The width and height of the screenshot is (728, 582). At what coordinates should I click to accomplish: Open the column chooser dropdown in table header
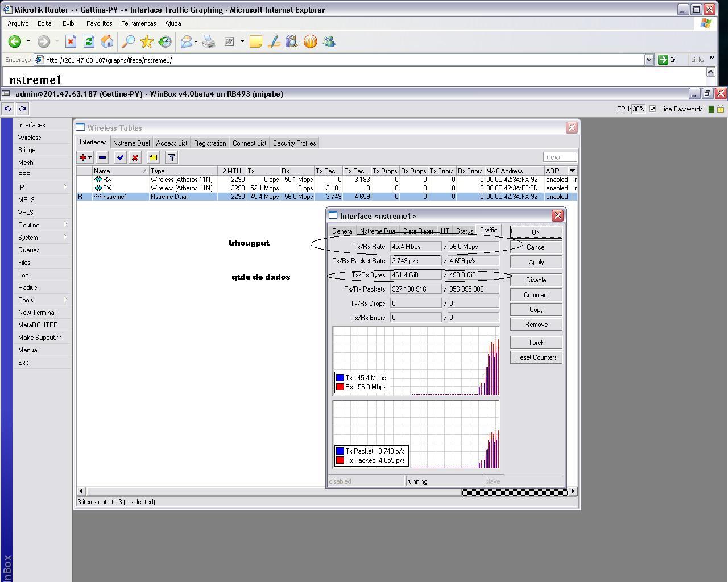point(572,171)
